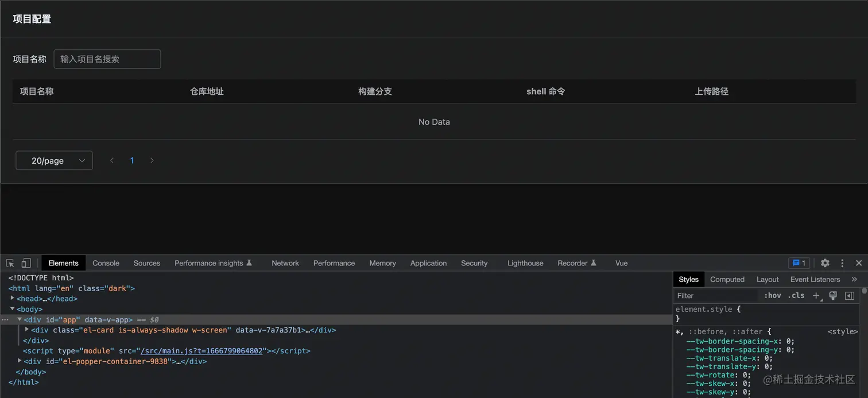Open the Sources tab
Screen dimensions: 868x398
(x=147, y=263)
